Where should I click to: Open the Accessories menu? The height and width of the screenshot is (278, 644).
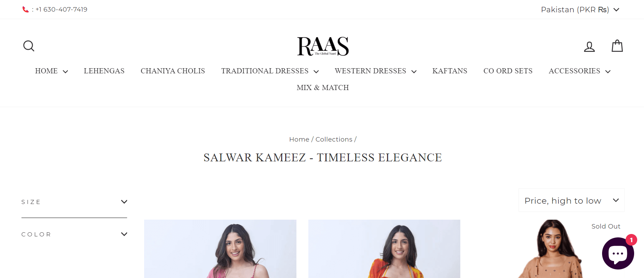[579, 71]
